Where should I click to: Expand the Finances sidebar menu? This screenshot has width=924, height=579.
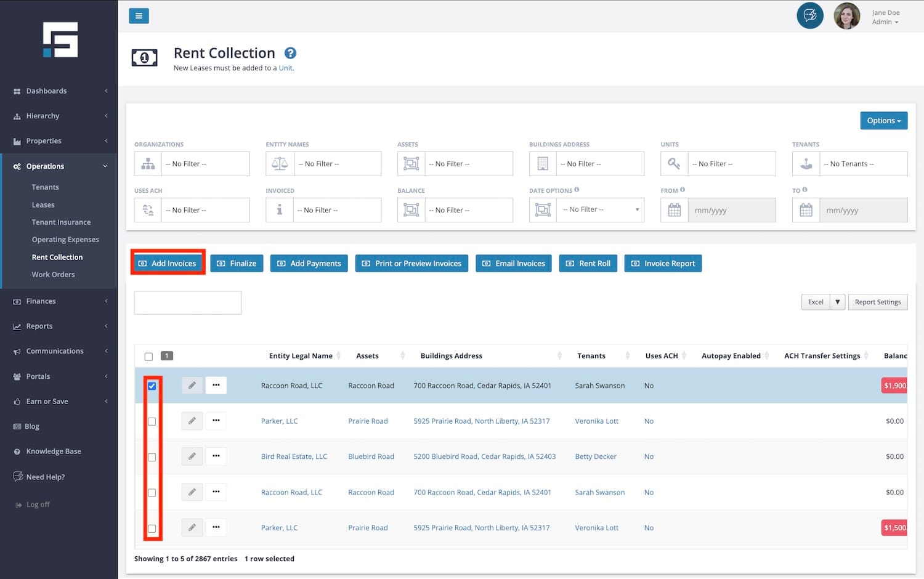41,301
